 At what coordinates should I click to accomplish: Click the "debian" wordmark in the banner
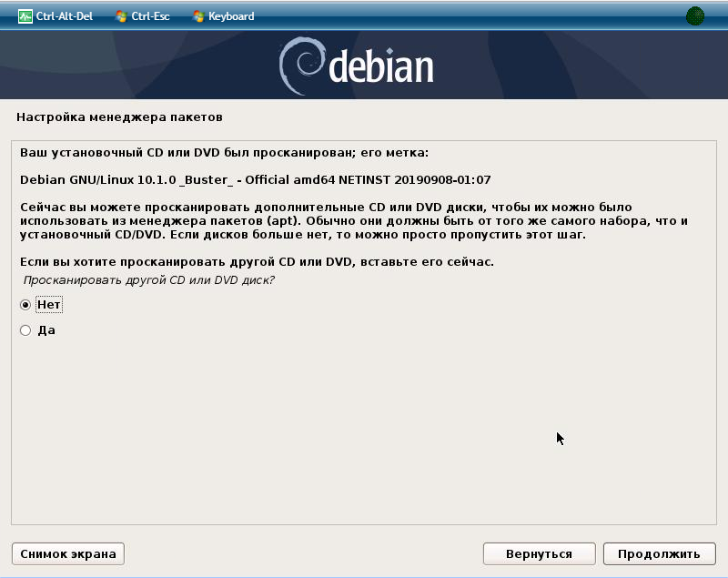coord(381,66)
